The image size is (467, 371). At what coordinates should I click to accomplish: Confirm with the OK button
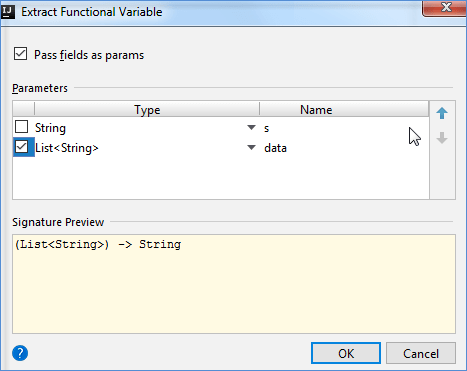pos(346,353)
